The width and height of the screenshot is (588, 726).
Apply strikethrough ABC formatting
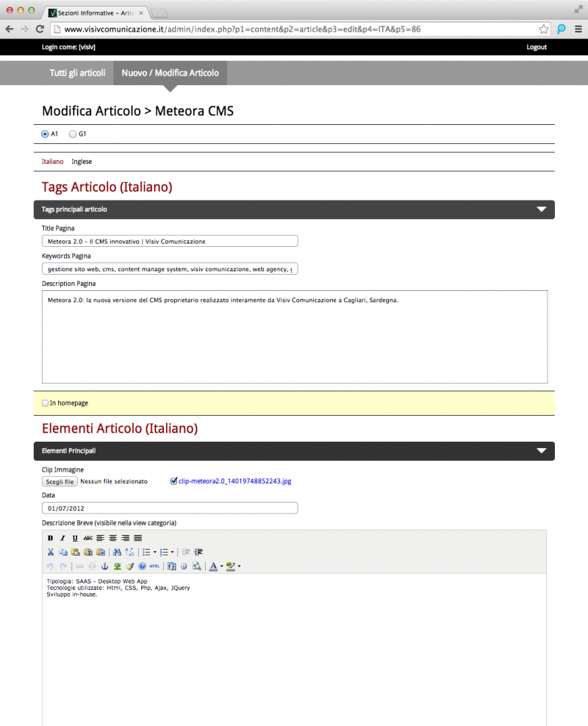87,538
